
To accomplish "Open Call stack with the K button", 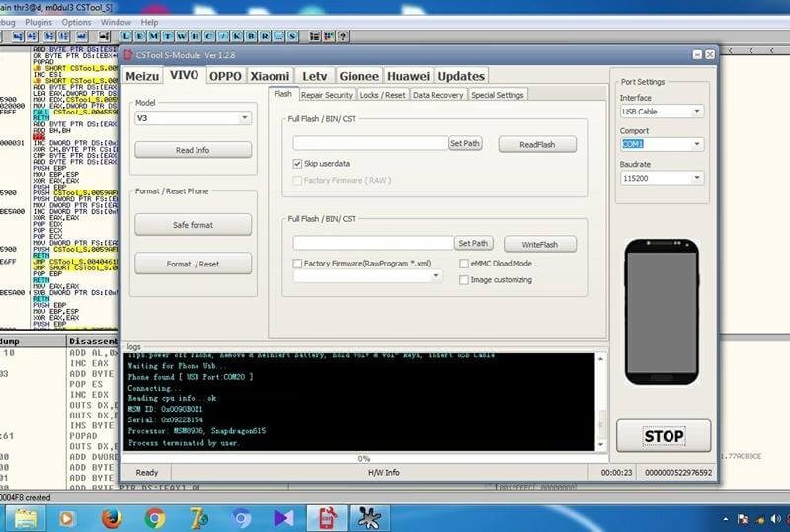I will (236, 37).
